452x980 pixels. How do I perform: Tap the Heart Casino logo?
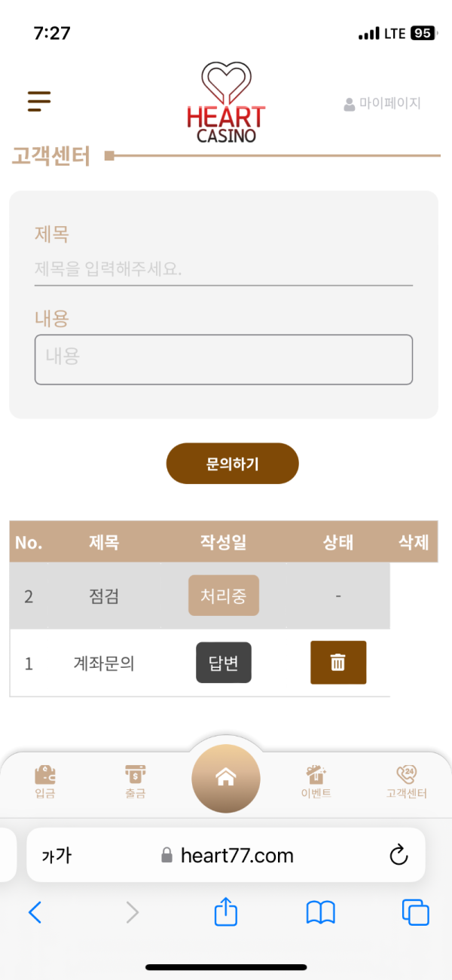226,103
